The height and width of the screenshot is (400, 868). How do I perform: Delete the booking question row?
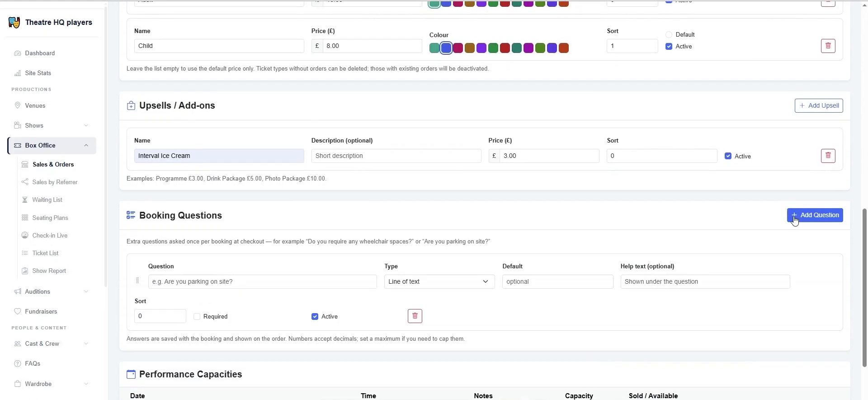415,316
